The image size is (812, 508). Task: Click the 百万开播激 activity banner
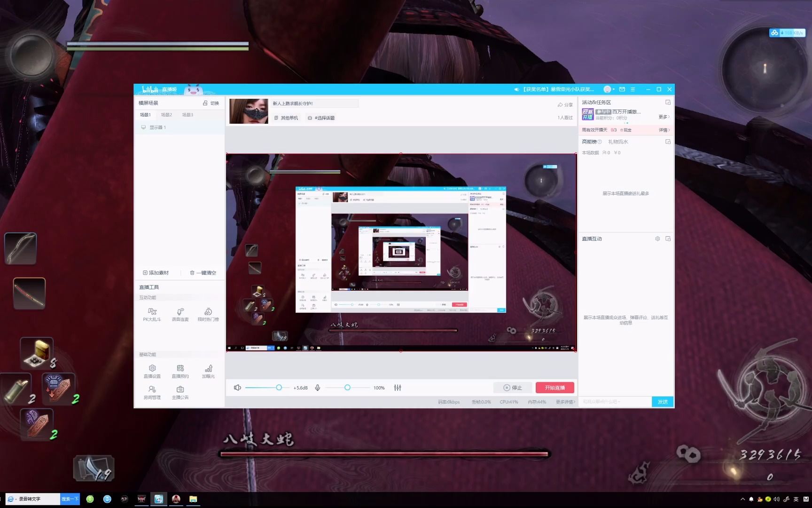pos(611,114)
